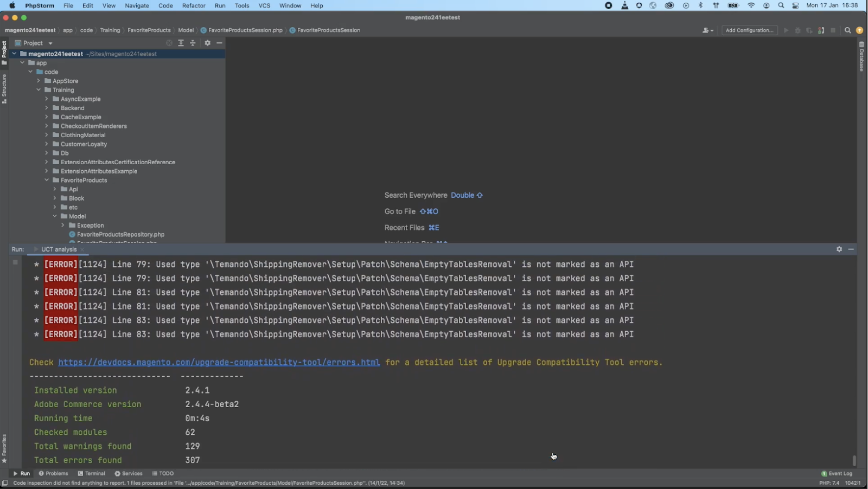
Task: Hide the Run tool window
Action: tap(851, 249)
